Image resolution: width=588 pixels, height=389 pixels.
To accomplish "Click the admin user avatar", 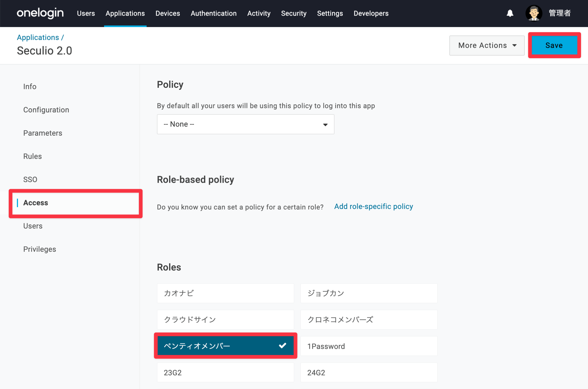I will coord(534,13).
